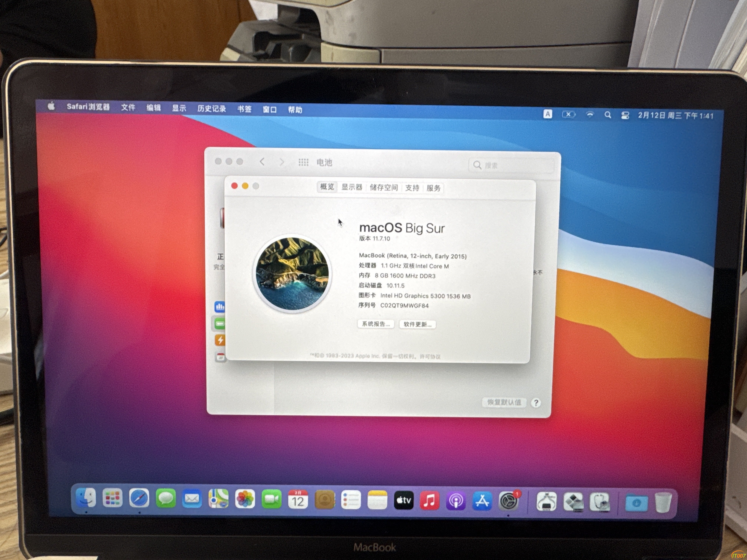The height and width of the screenshot is (560, 747).
Task: Open Safari浏览器 menu
Action: (x=88, y=107)
